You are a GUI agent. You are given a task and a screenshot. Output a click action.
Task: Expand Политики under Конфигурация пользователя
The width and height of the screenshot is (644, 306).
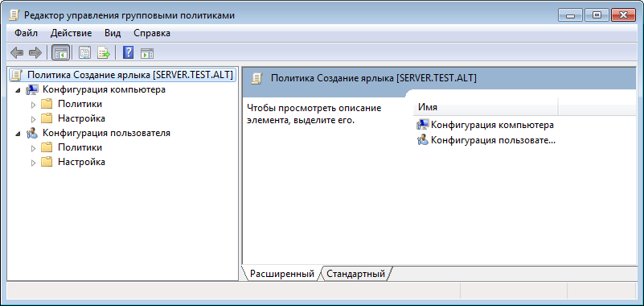pyautogui.click(x=34, y=147)
